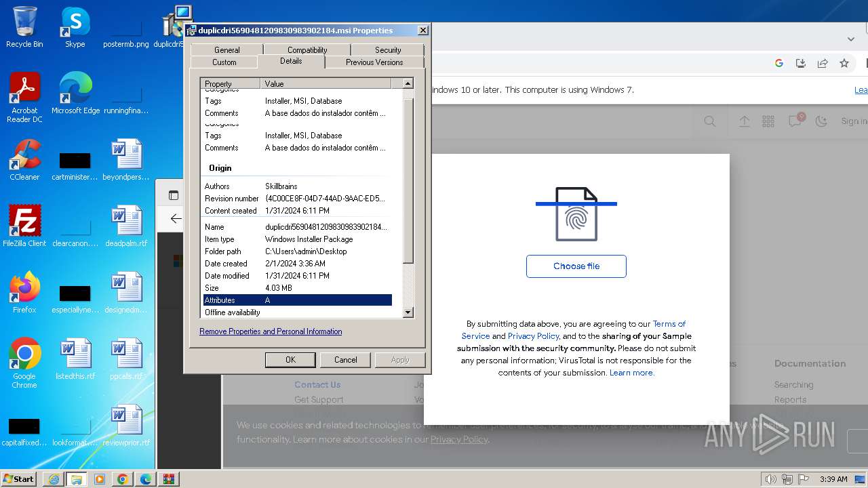The image size is (868, 488).
Task: Switch to Chrome in the taskbar
Action: [x=122, y=479]
